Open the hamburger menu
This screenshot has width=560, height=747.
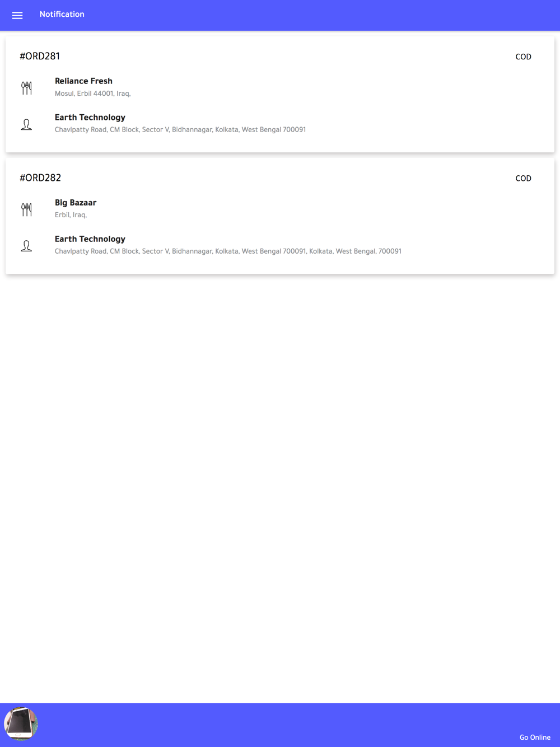coord(17,15)
